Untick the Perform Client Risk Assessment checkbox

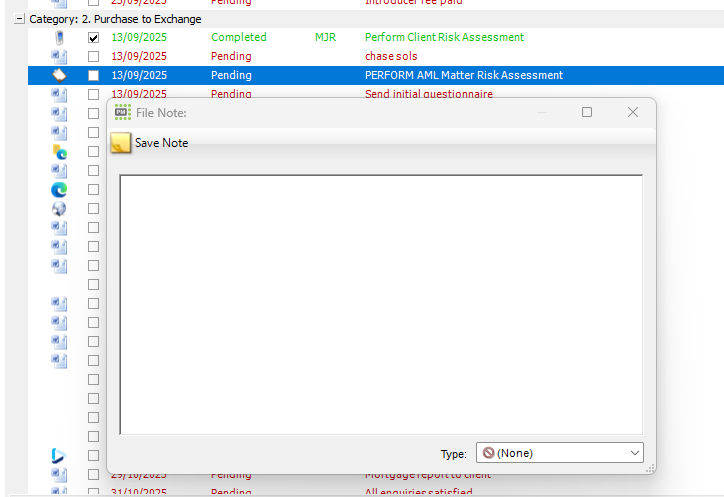point(94,37)
